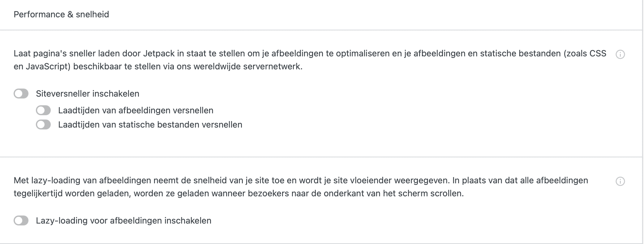Enable the Siteversneller inschakelen toggle
Viewport: 644px width, 244px height.
[21, 94]
